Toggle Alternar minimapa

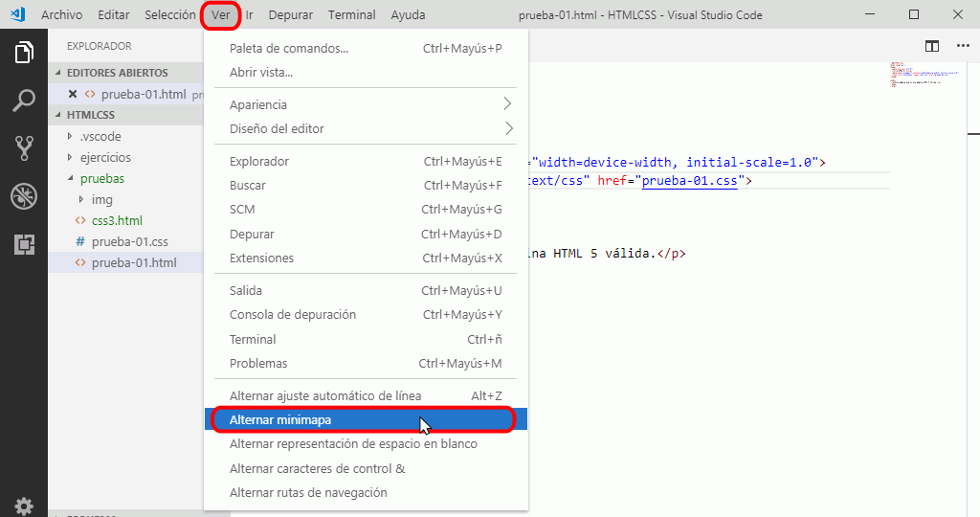point(367,419)
